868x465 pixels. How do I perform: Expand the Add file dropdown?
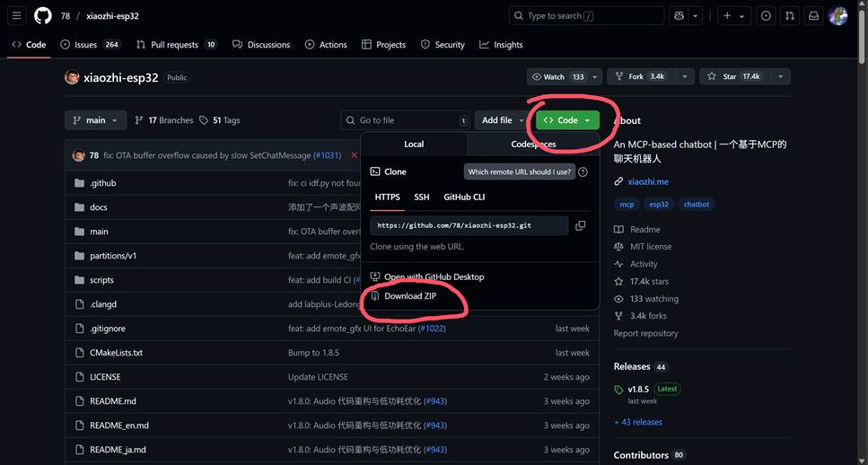(502, 120)
